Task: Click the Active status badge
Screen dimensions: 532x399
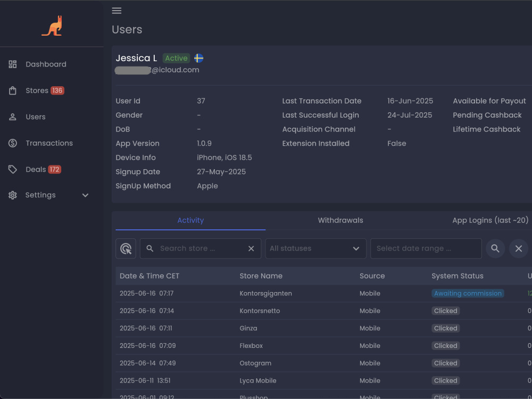Action: point(176,58)
